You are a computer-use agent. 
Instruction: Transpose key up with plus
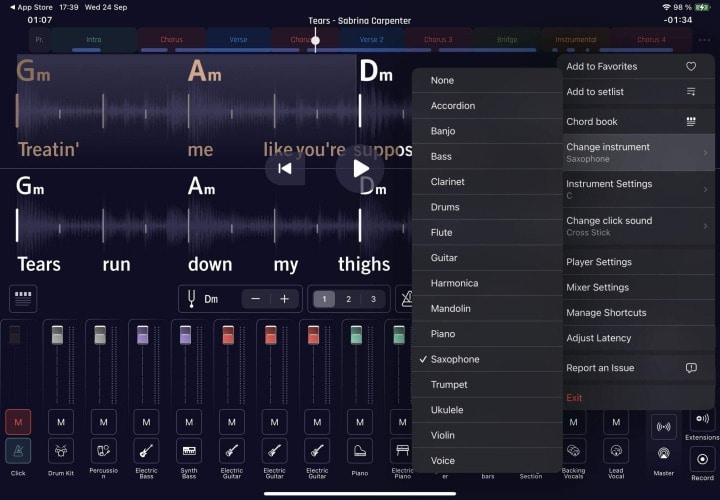[284, 299]
